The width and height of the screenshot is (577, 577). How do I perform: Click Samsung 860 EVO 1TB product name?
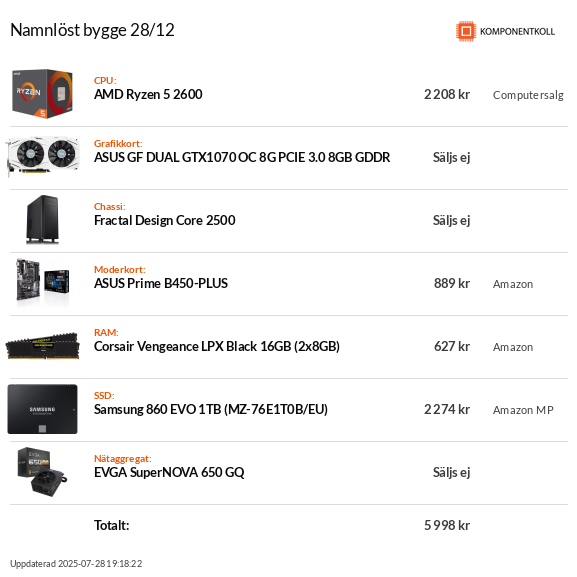[x=211, y=409]
